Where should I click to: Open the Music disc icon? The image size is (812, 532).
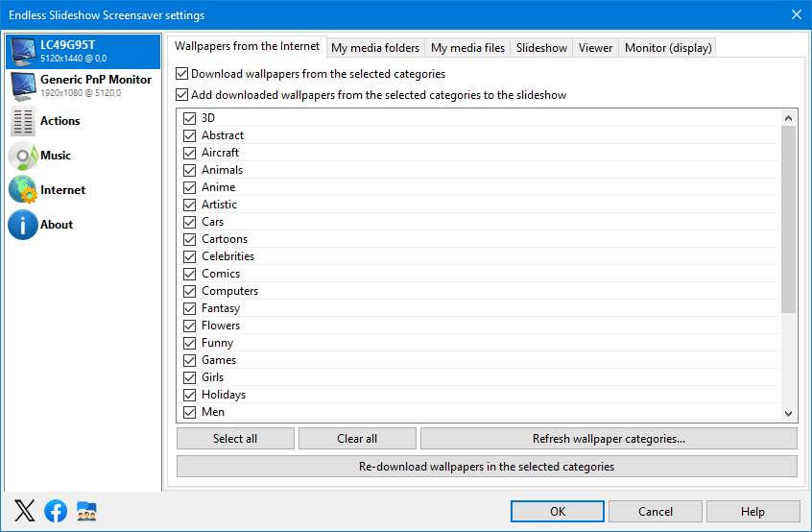[23, 156]
